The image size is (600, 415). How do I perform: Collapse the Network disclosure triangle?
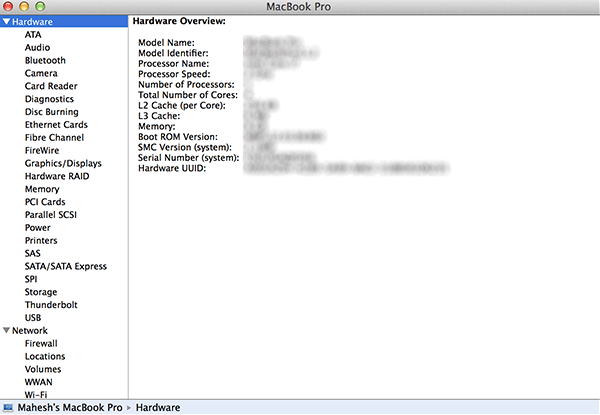(7, 330)
